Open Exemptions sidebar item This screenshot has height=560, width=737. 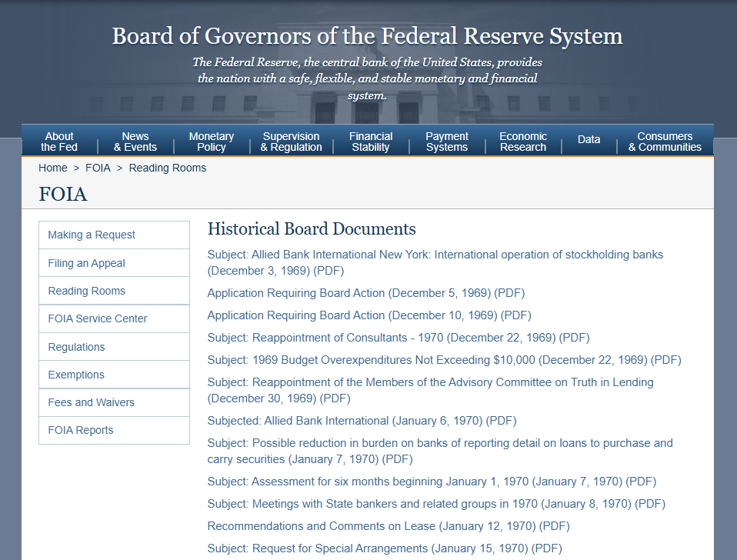pos(114,375)
